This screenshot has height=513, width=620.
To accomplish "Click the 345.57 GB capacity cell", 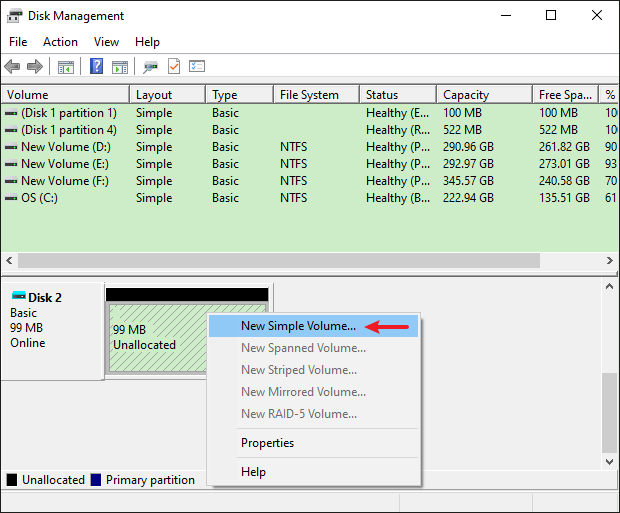I will [469, 181].
